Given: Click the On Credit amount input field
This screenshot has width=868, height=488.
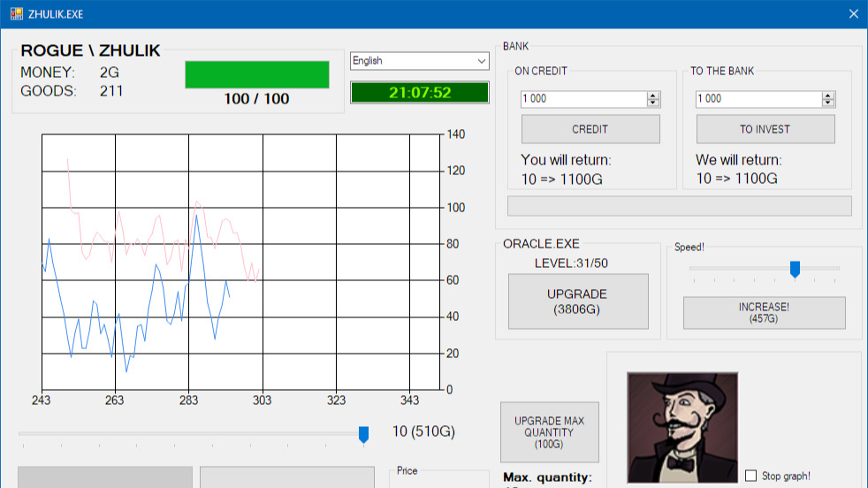Looking at the screenshot, I should [583, 99].
